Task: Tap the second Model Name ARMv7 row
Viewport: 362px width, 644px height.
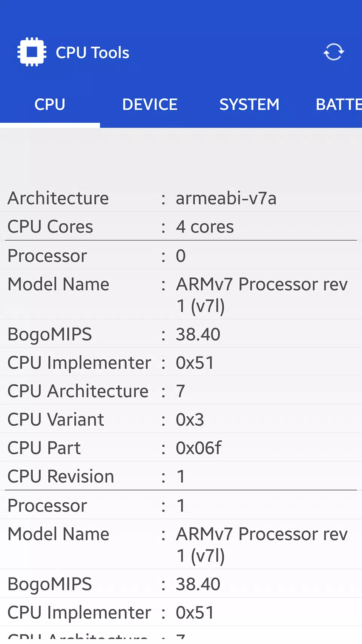Action: (181, 544)
